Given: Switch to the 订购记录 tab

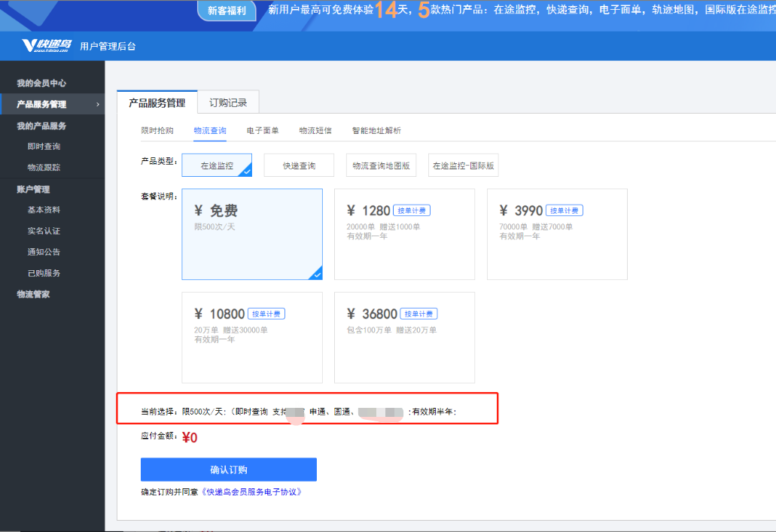Looking at the screenshot, I should point(227,102).
